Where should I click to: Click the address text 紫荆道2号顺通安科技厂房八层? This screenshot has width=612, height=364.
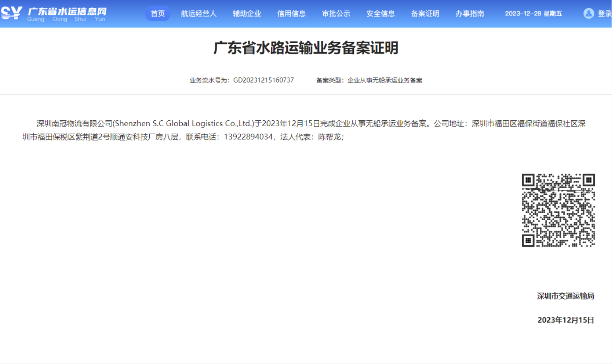tap(127, 137)
